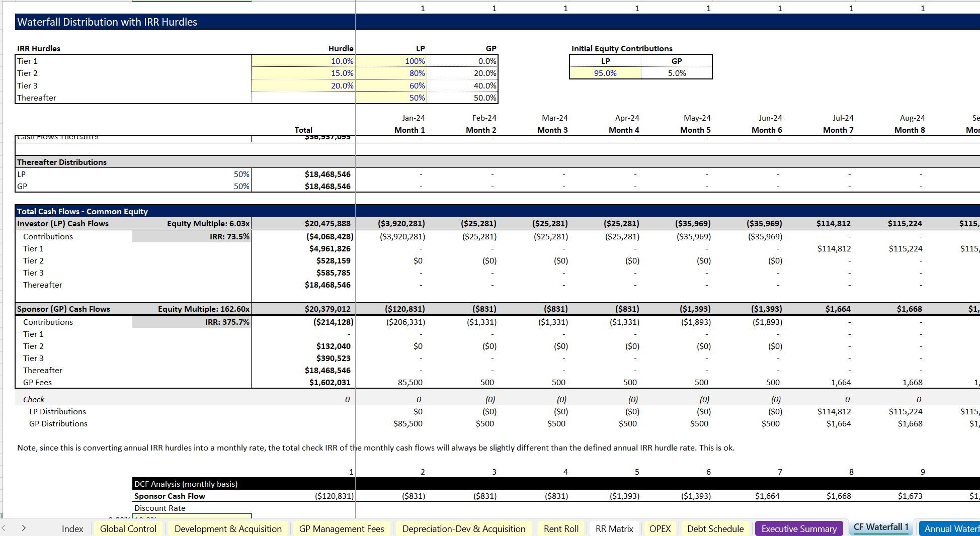This screenshot has height=536, width=980.
Task: Select GP Distributions Month 1 $85,500
Action: (x=408, y=423)
